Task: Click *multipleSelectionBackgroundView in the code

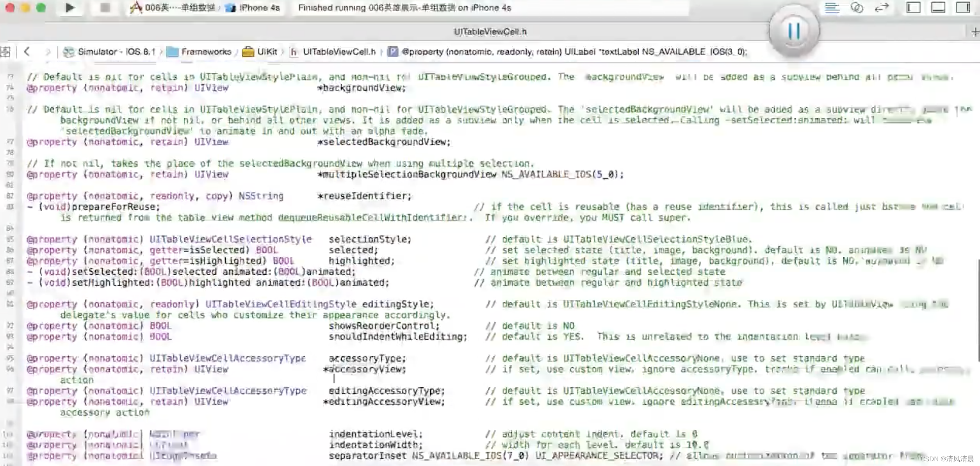Action: (x=406, y=174)
